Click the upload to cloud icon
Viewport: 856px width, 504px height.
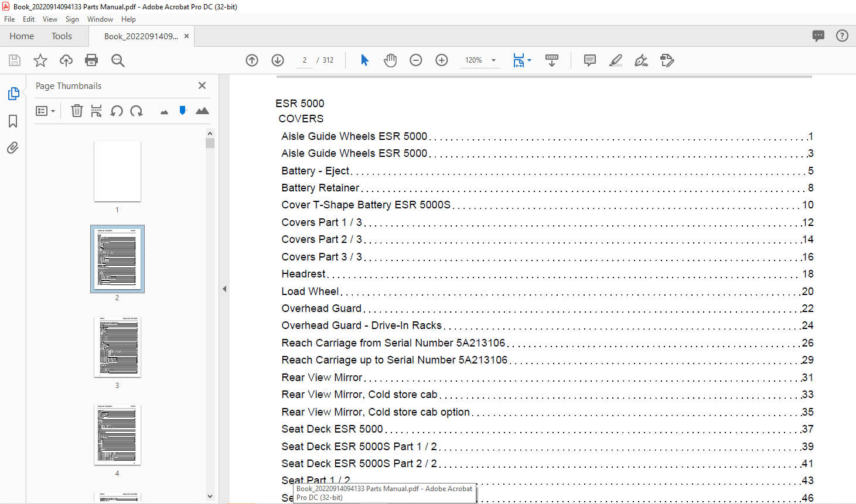(x=66, y=60)
